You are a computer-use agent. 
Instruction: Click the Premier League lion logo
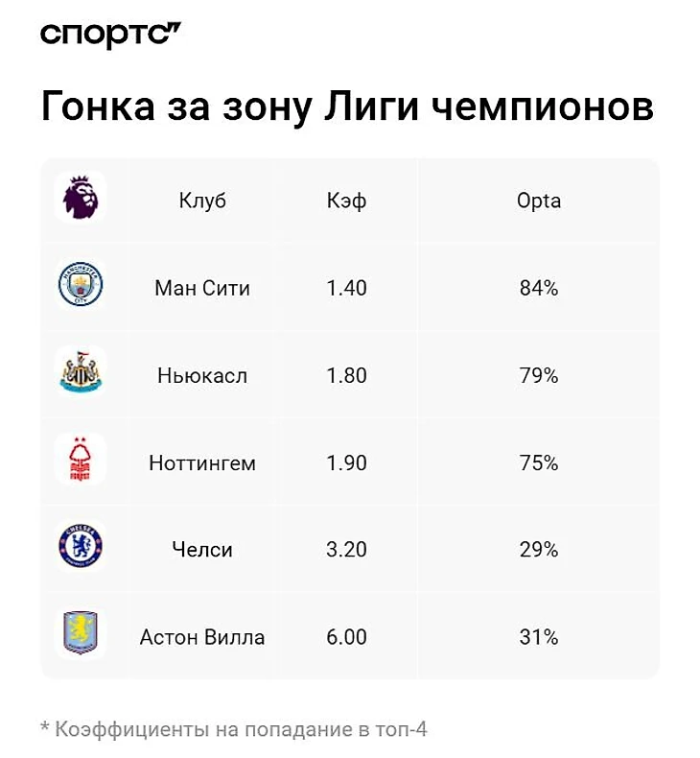point(81,198)
